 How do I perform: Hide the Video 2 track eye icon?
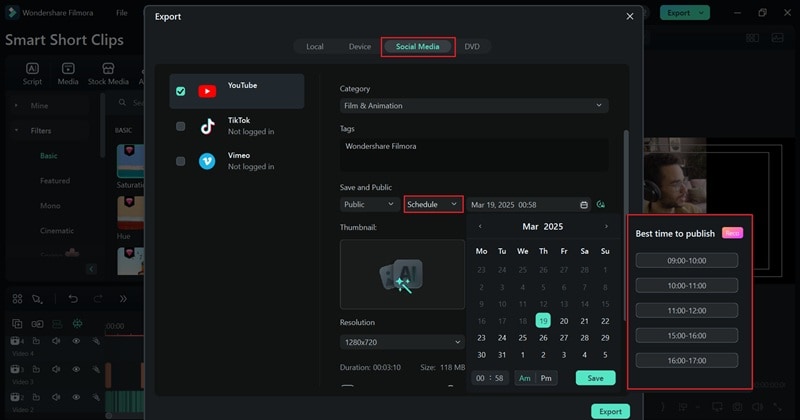point(76,397)
